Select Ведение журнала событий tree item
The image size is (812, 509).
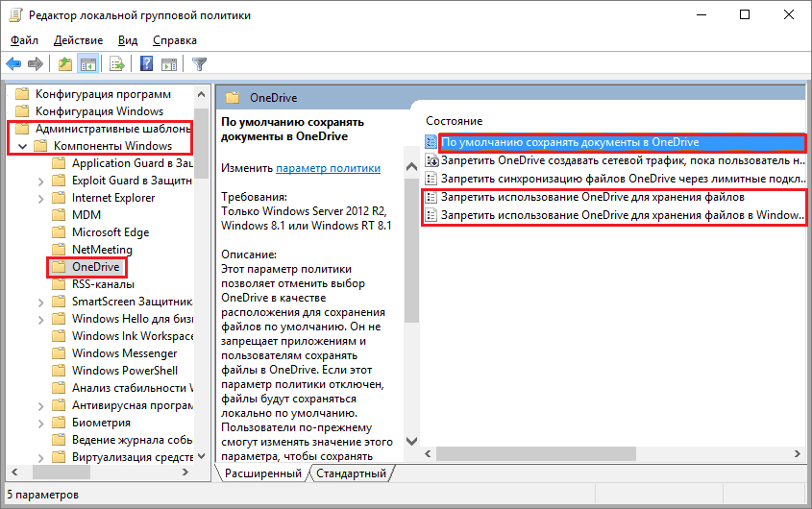[133, 440]
